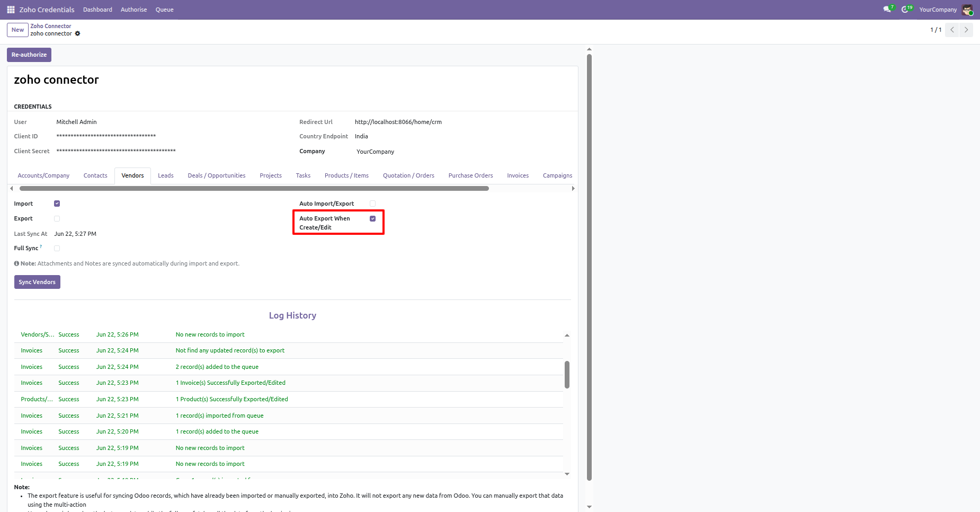Open the apps grid menu icon

(11, 10)
